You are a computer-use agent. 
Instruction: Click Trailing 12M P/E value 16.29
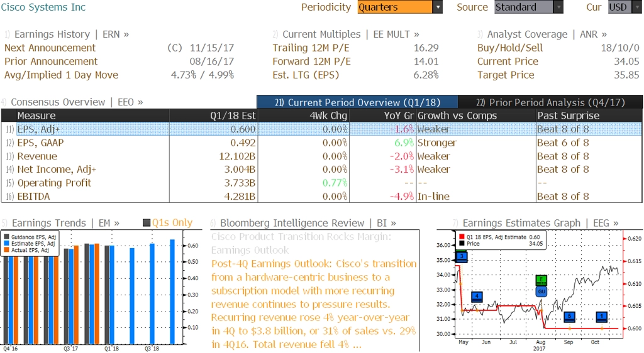(x=426, y=48)
